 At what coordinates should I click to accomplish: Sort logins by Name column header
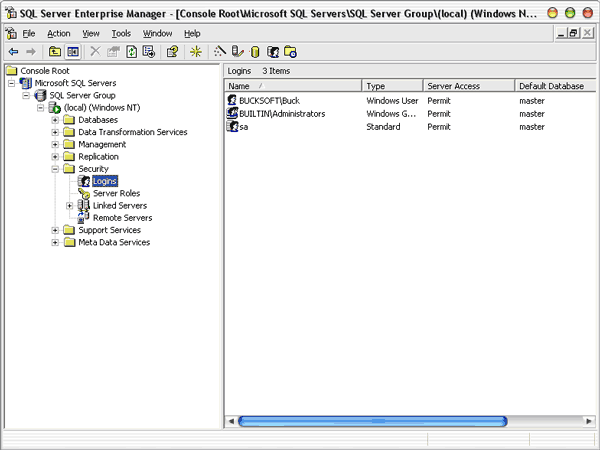pos(293,86)
